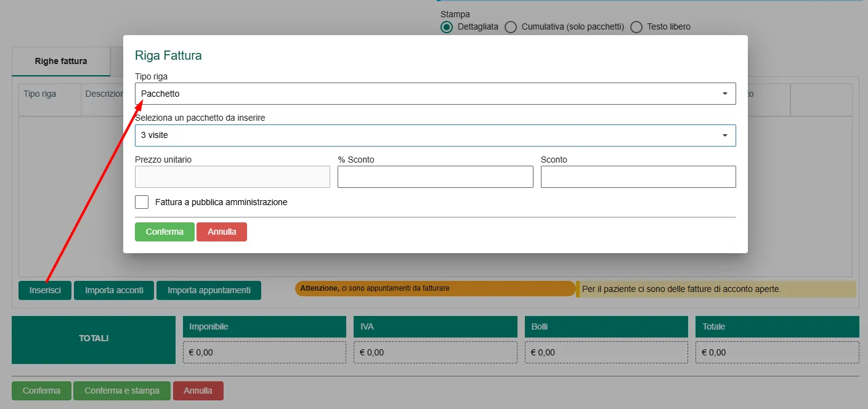Click the Pacchetto combo box field
The image size is (868, 409).
(x=436, y=94)
